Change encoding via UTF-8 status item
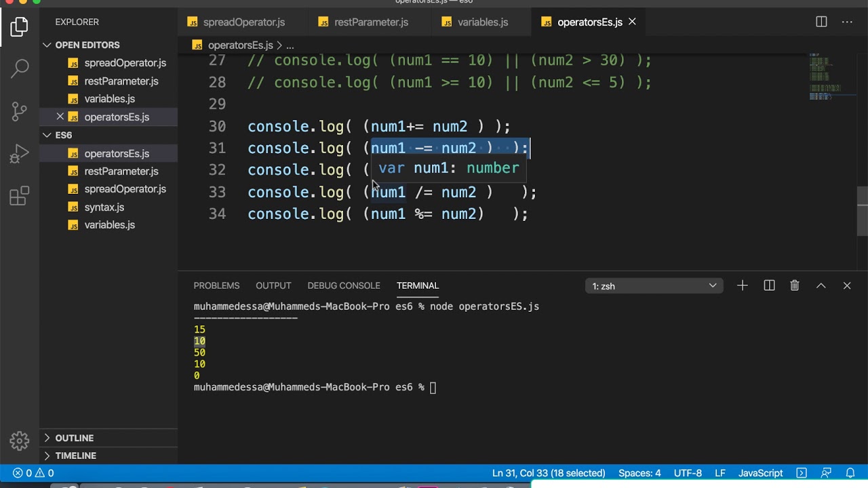868x488 pixels. [688, 473]
